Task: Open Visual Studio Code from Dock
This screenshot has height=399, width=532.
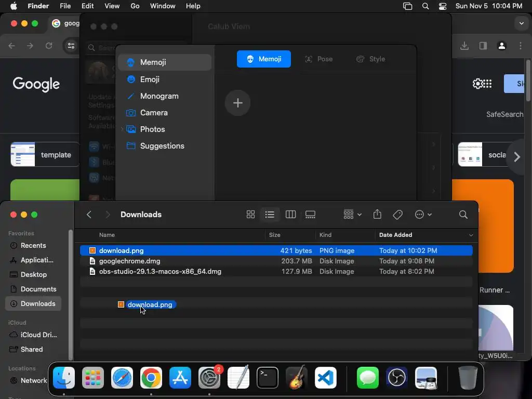Action: 325,377
